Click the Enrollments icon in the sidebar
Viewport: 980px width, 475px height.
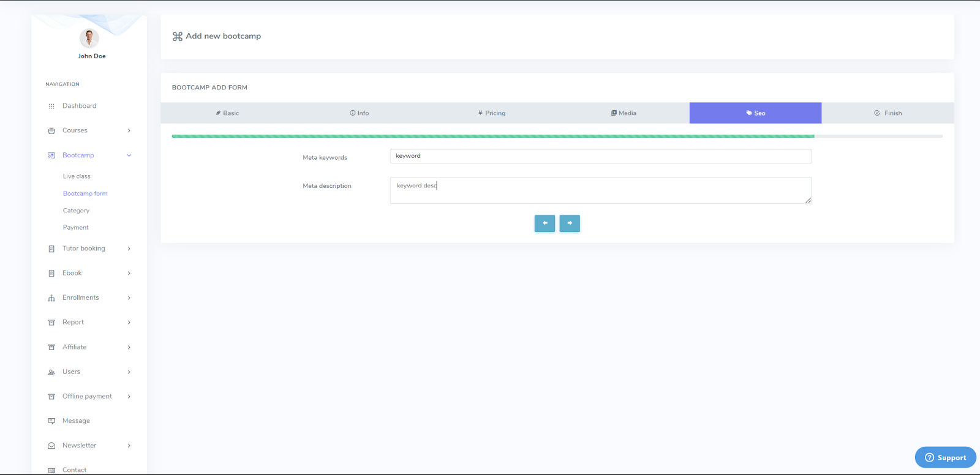(x=51, y=298)
